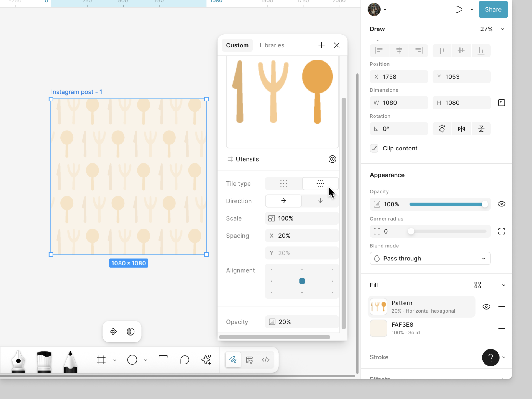Toggle Pattern fill visibility eye
532x399 pixels.
click(486, 307)
